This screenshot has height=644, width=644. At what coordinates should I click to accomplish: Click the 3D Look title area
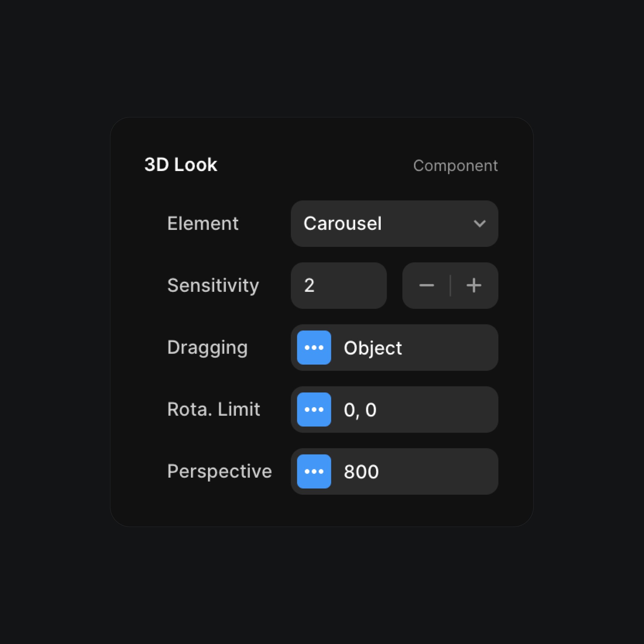[x=181, y=165]
